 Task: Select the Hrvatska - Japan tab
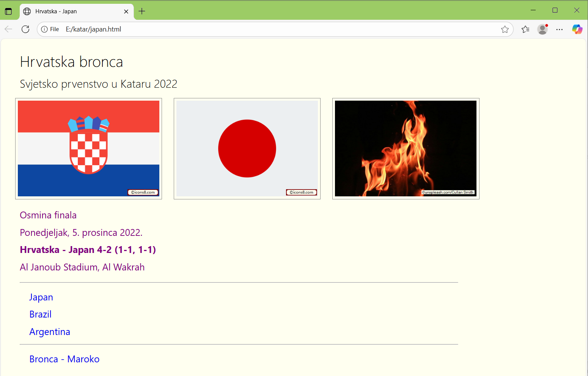(x=77, y=11)
